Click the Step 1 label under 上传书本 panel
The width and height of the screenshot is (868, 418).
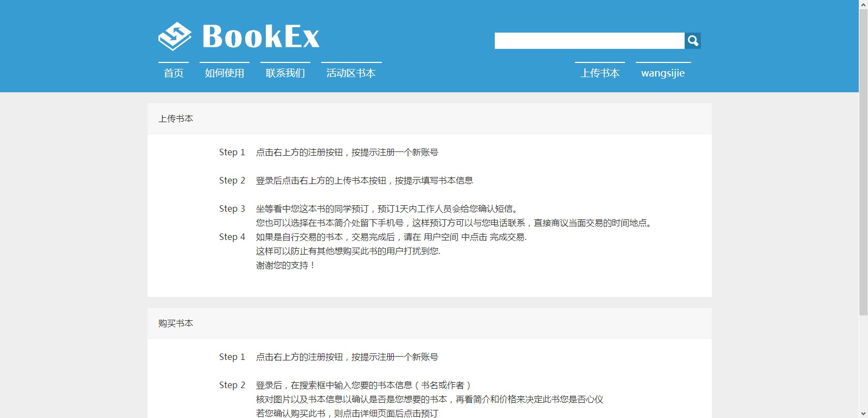pos(232,153)
